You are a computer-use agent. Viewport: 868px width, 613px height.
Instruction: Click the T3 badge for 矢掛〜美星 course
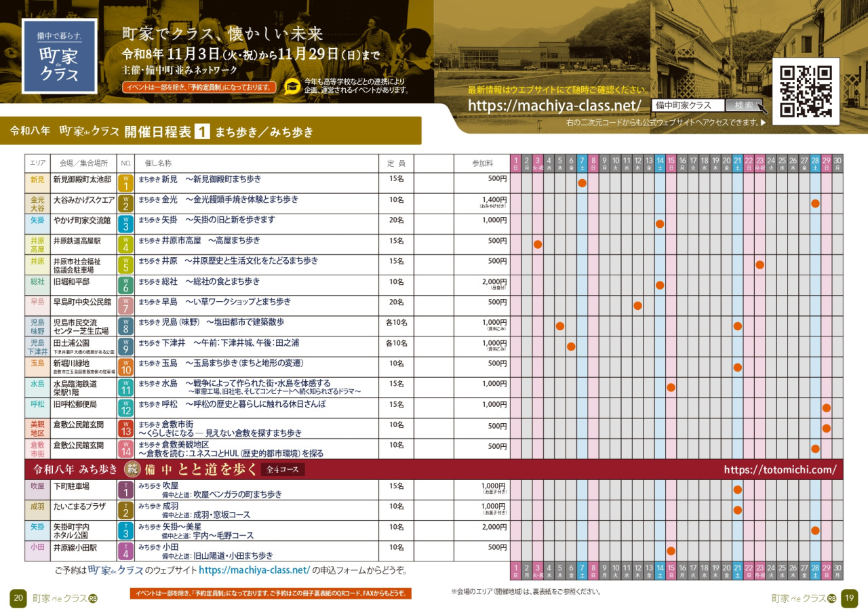125,530
